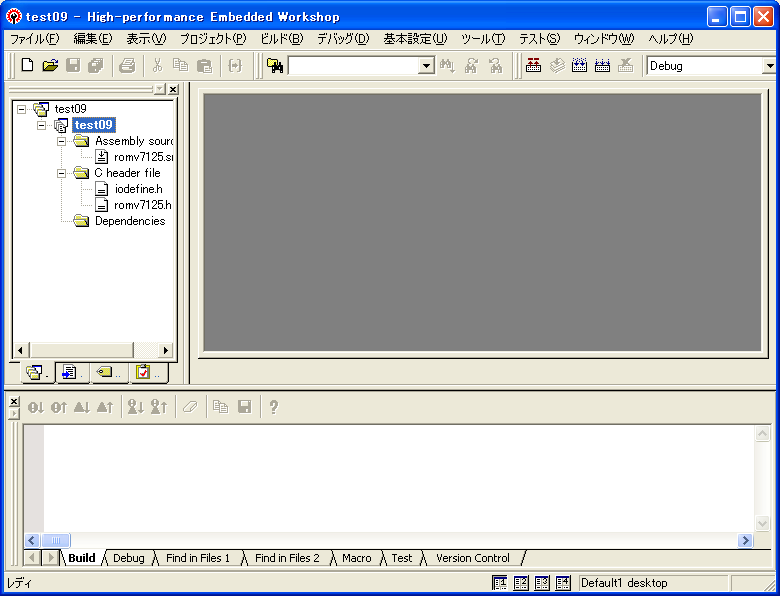The image size is (780, 596).
Task: Switch to the Version Control output tab
Action: click(x=472, y=558)
